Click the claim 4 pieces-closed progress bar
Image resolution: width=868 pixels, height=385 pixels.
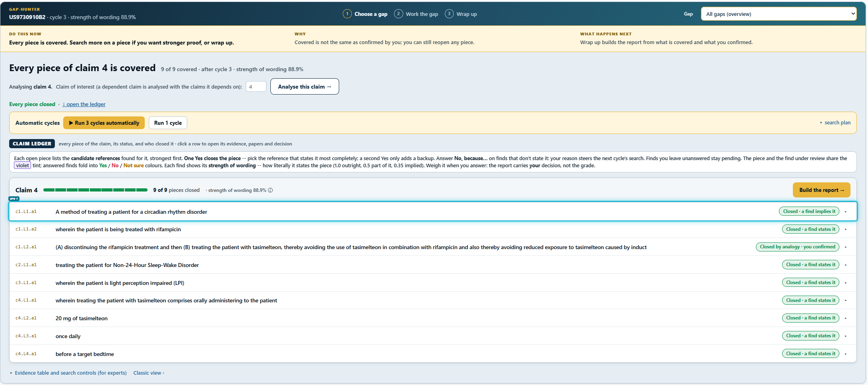tap(95, 190)
